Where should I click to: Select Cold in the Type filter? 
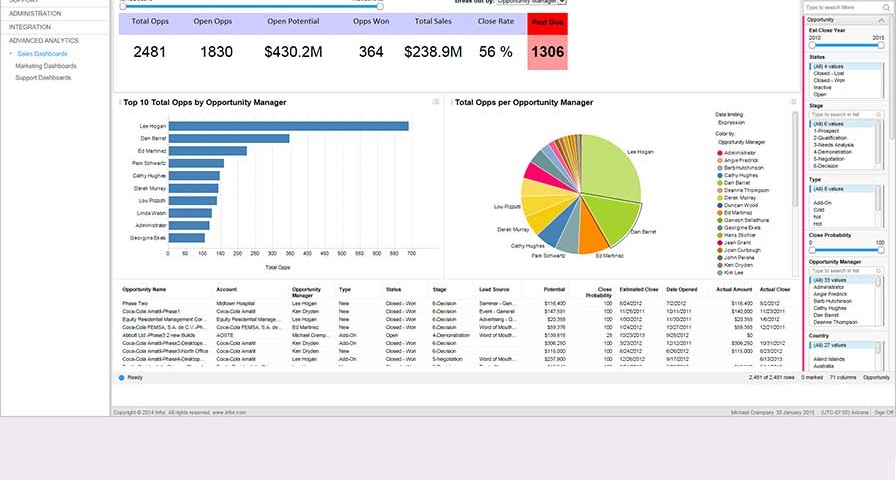[819, 210]
